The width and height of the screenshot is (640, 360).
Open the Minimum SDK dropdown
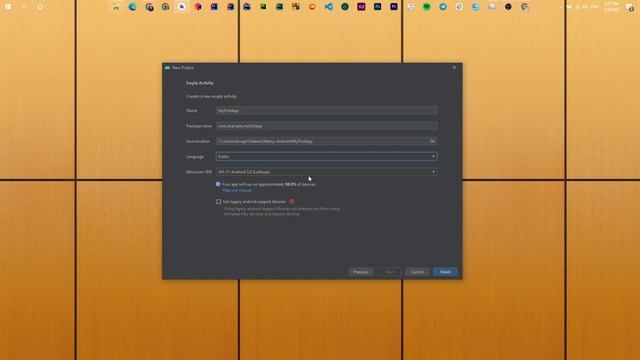click(327, 172)
